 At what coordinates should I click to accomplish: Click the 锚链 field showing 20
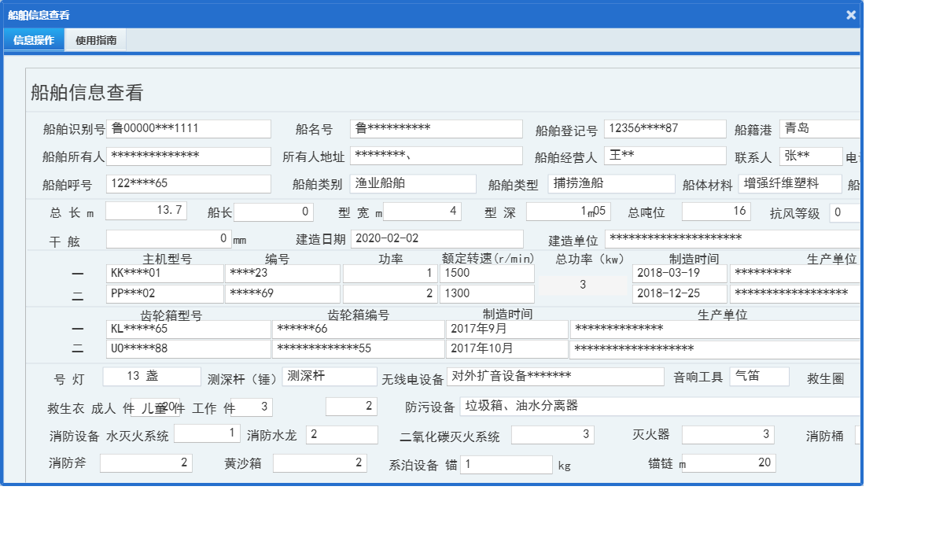click(729, 462)
